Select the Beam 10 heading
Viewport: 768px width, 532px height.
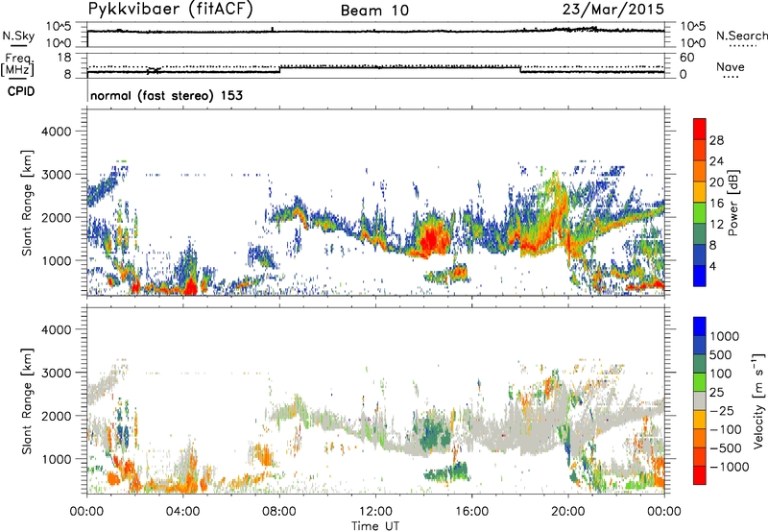(374, 11)
